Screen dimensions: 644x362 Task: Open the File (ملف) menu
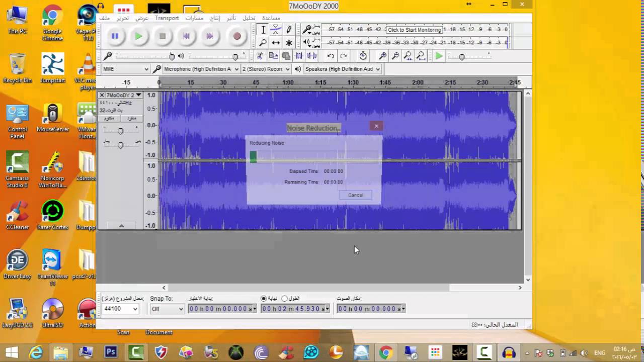tap(105, 18)
